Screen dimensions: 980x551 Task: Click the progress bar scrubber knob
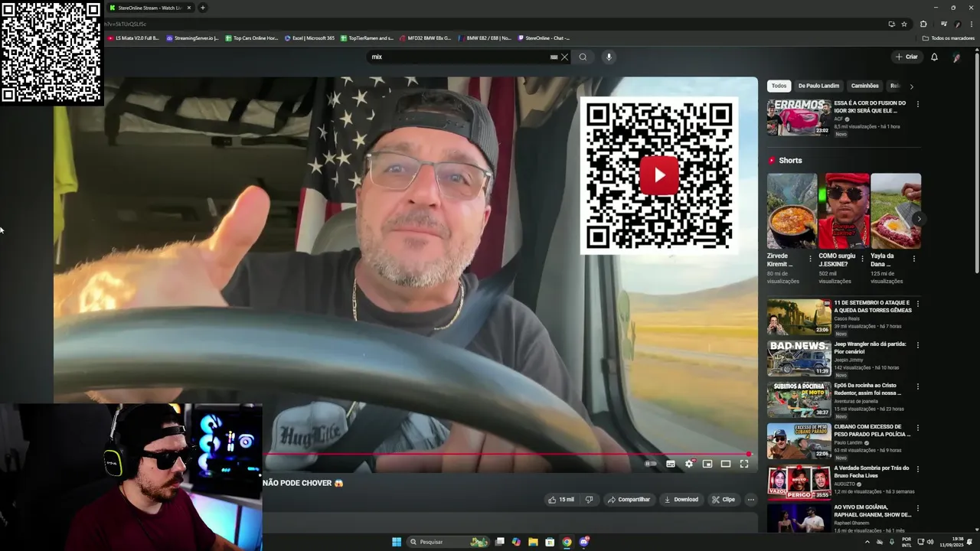coord(749,454)
